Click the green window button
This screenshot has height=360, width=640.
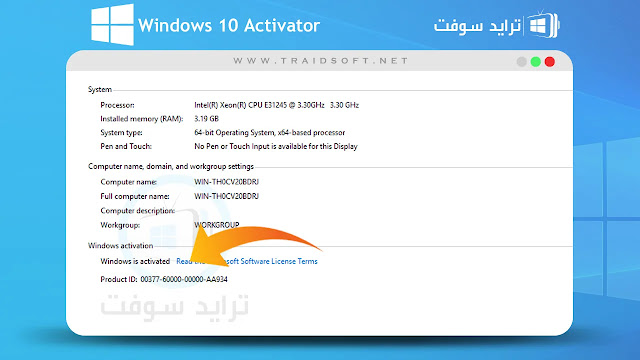[536, 62]
